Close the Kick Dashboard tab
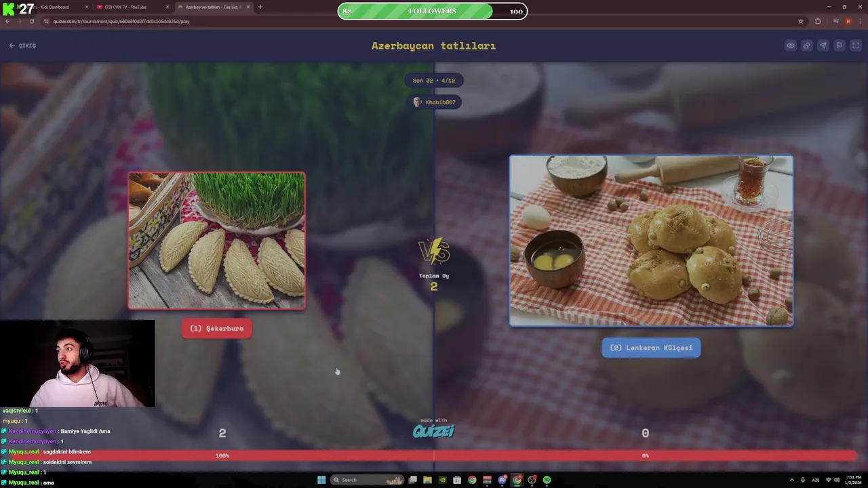868x488 pixels. click(87, 7)
